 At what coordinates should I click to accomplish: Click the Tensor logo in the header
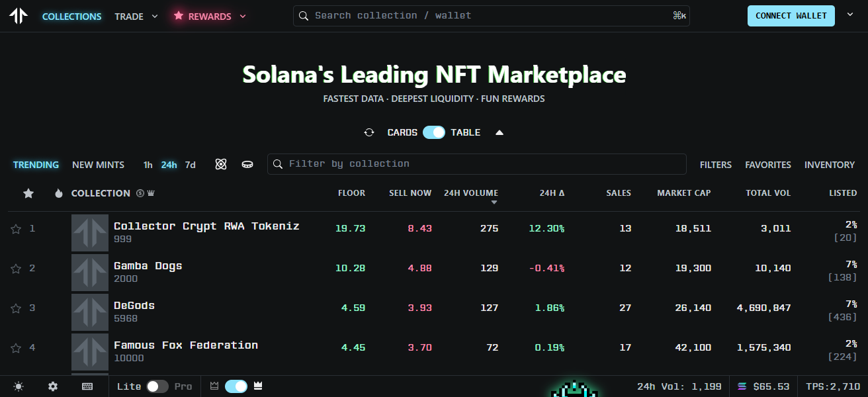pyautogui.click(x=19, y=16)
